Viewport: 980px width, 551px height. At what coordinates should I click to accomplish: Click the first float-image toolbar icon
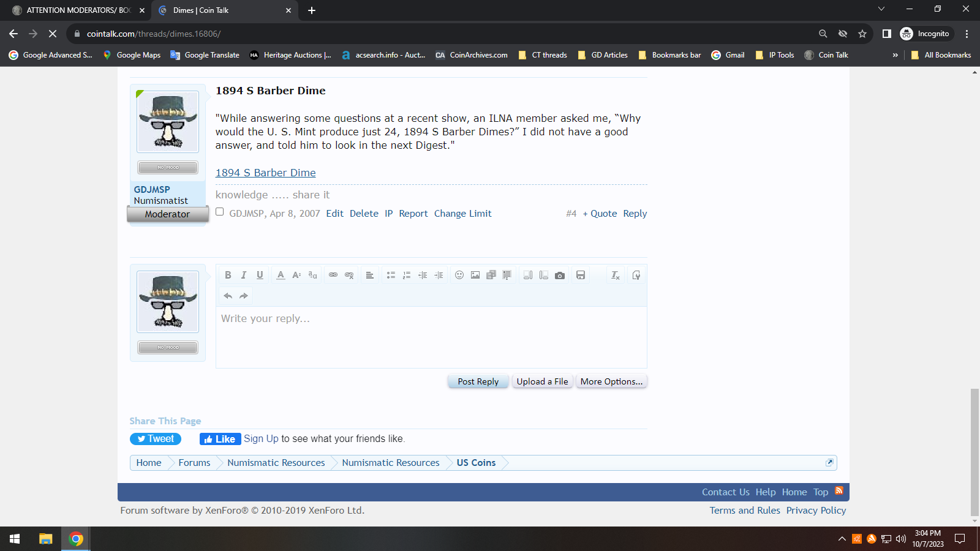pos(528,275)
